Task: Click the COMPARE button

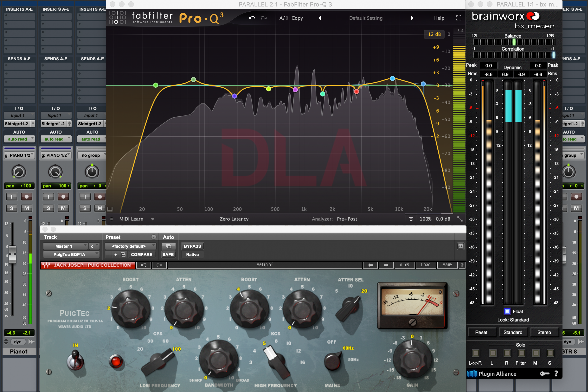Action: tap(142, 254)
